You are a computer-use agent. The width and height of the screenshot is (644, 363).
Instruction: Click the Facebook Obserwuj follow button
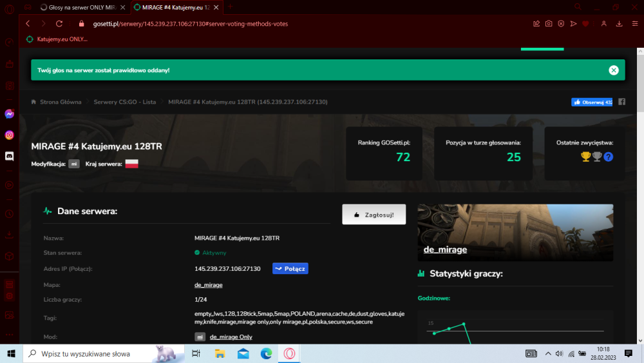pos(592,102)
